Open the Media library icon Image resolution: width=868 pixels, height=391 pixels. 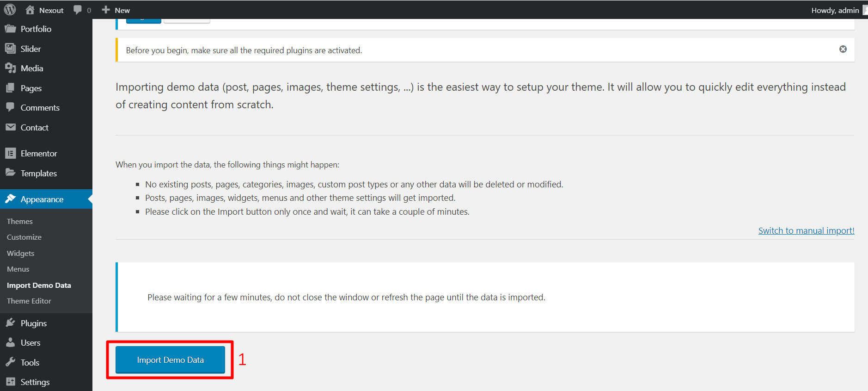10,68
